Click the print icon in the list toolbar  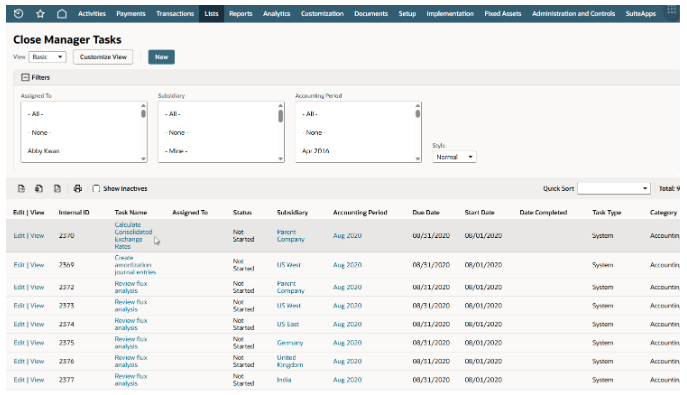(78, 189)
